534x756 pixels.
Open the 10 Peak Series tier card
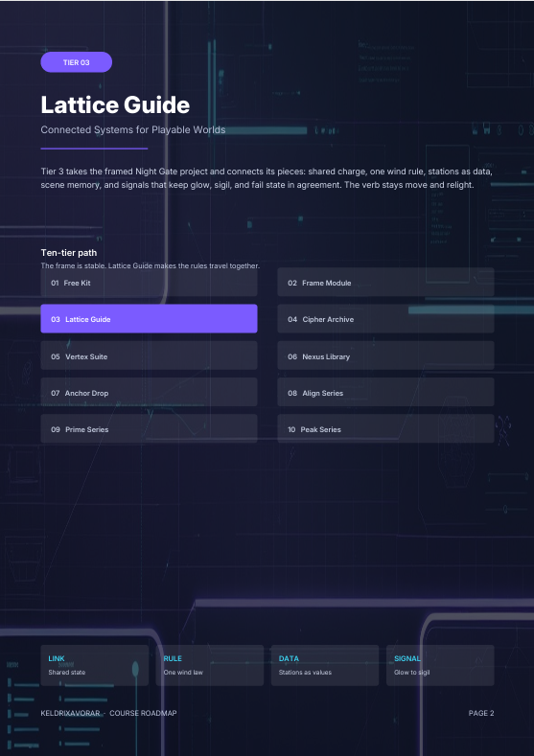(385, 428)
